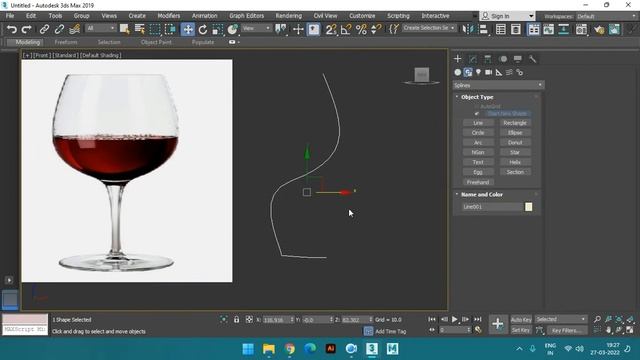Open Select by Name list

click(x=140, y=29)
